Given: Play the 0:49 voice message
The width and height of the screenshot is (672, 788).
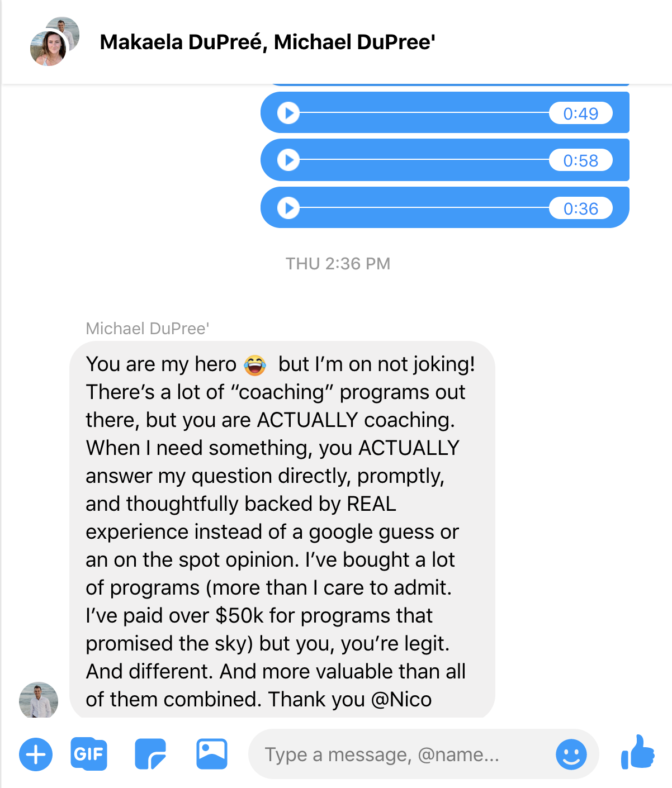Looking at the screenshot, I should [x=288, y=113].
